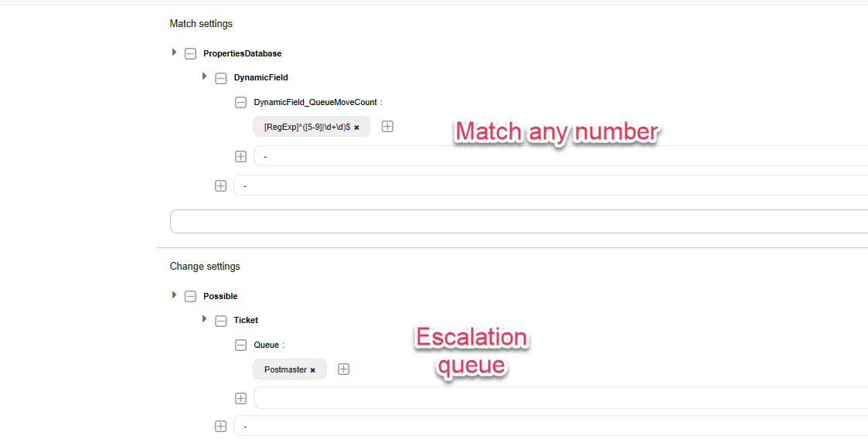868x439 pixels.
Task: Add another value after the RegExp tag
Action: (387, 126)
